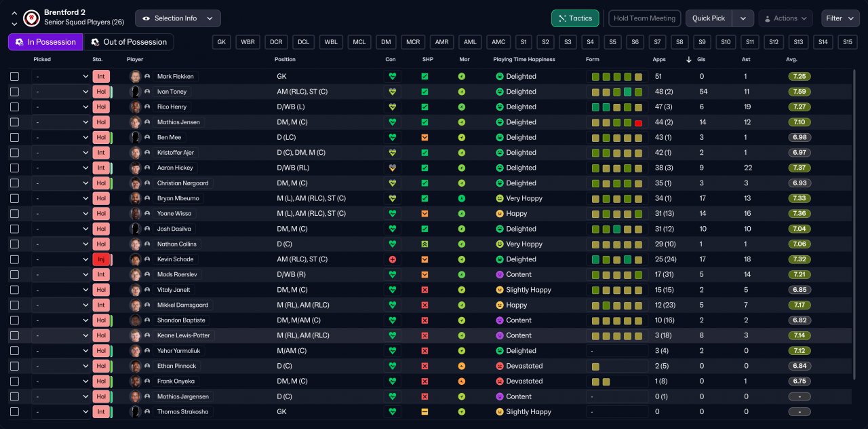This screenshot has height=429, width=868.
Task: Click the GK position slot button
Action: 221,42
